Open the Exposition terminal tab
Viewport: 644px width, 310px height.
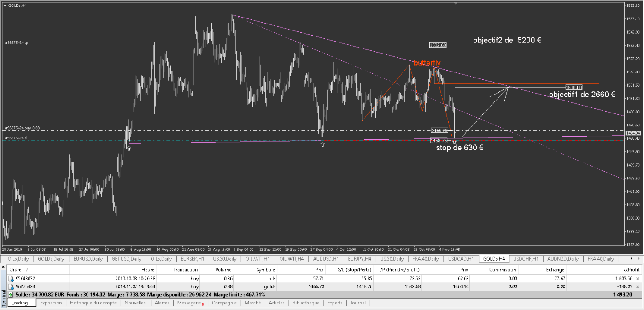point(51,303)
